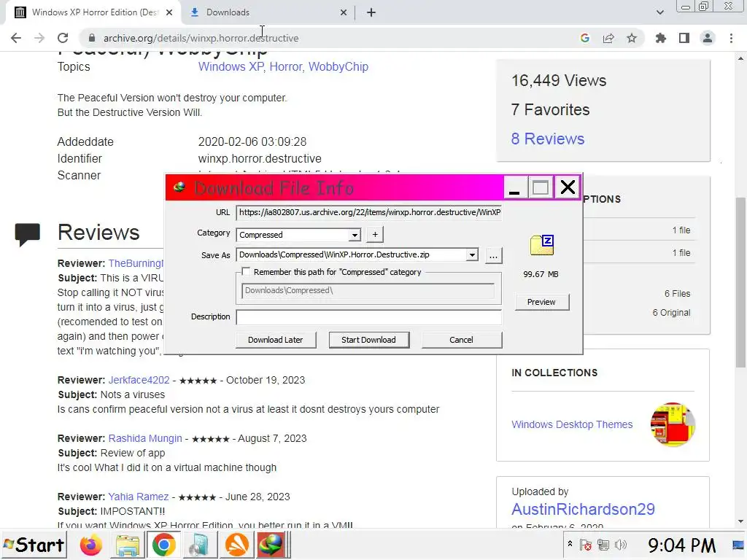Open reviewer Jerkface4202's profile
Screen dimensions: 747x560
(x=139, y=380)
